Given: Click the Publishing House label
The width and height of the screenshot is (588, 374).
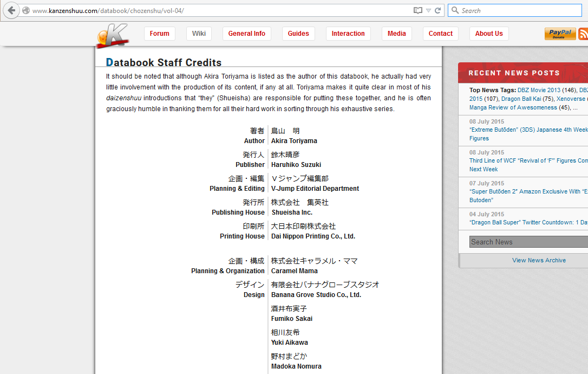Looking at the screenshot, I should pos(238,212).
